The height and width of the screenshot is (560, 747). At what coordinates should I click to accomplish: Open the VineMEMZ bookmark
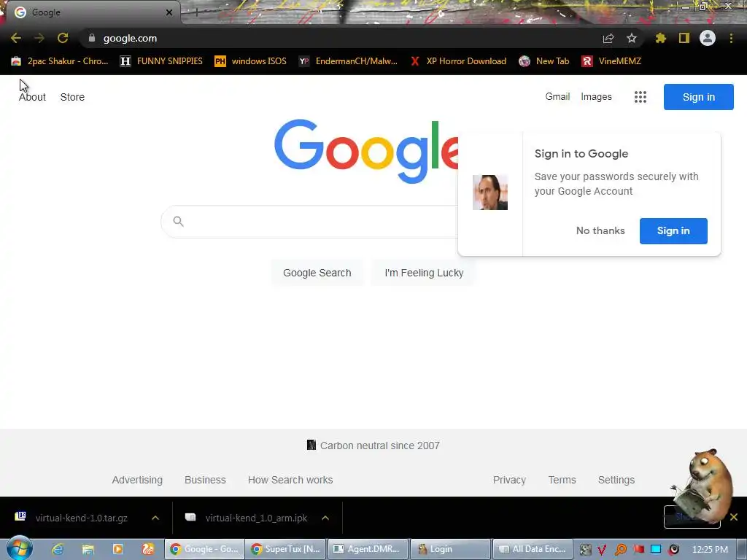pyautogui.click(x=612, y=61)
